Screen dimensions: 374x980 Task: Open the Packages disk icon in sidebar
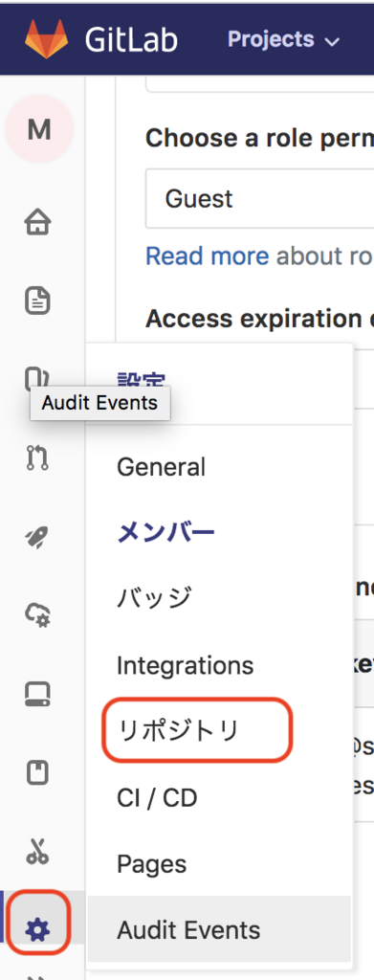pos(37,694)
